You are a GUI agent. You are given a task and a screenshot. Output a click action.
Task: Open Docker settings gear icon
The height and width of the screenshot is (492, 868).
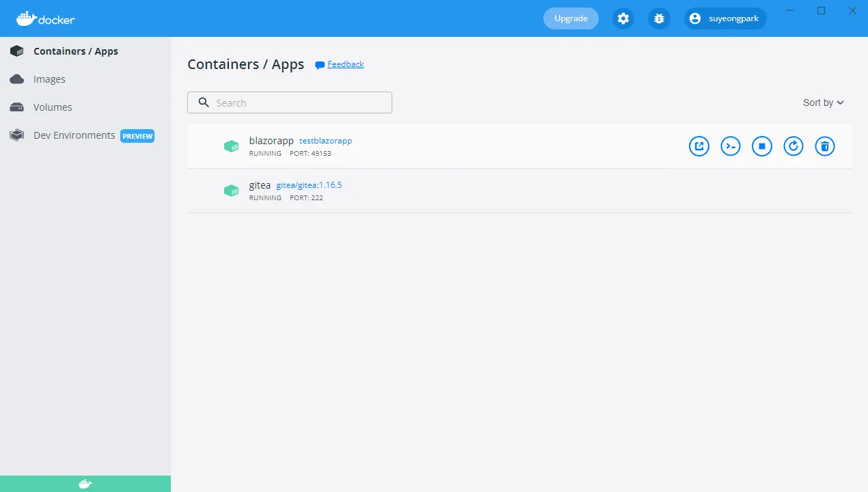(x=623, y=18)
